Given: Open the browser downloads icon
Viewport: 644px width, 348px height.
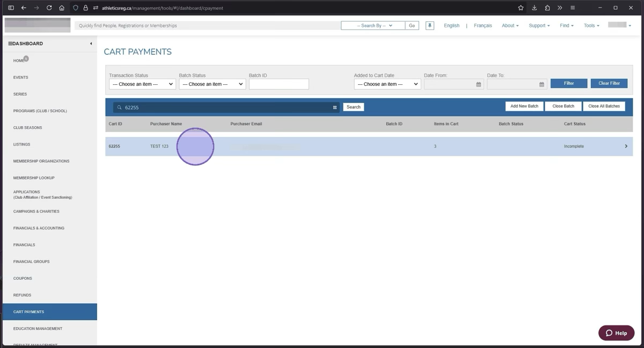Looking at the screenshot, I should (x=535, y=8).
